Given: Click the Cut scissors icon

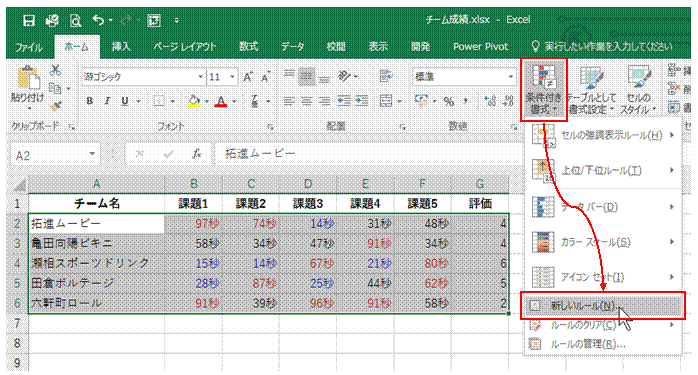Looking at the screenshot, I should click(x=55, y=70).
